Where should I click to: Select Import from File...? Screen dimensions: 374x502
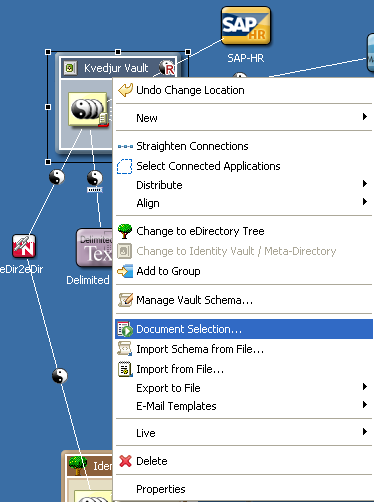click(244, 369)
